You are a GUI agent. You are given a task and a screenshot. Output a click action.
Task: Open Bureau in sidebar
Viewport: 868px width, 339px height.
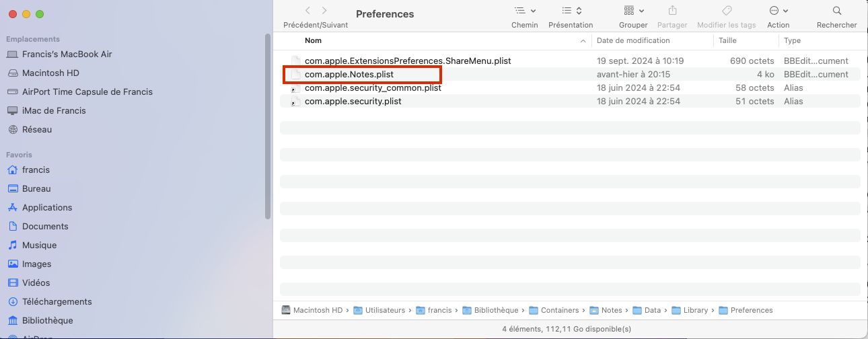click(36, 188)
